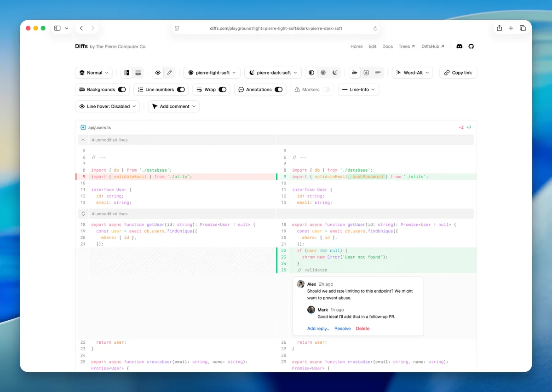
Task: Click Mark's avatar in the reply
Action: click(311, 310)
